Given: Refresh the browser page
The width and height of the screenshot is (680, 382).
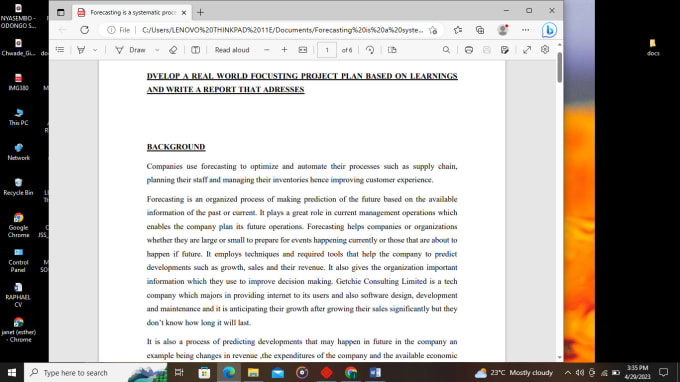Looking at the screenshot, I should (x=85, y=30).
